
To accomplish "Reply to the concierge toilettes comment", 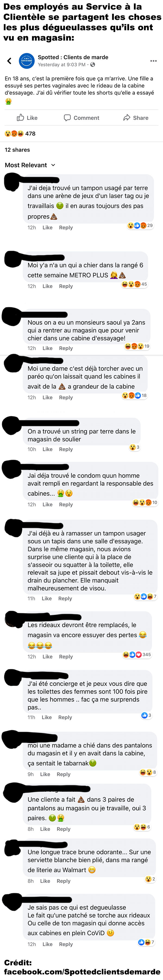I will [x=65, y=717].
